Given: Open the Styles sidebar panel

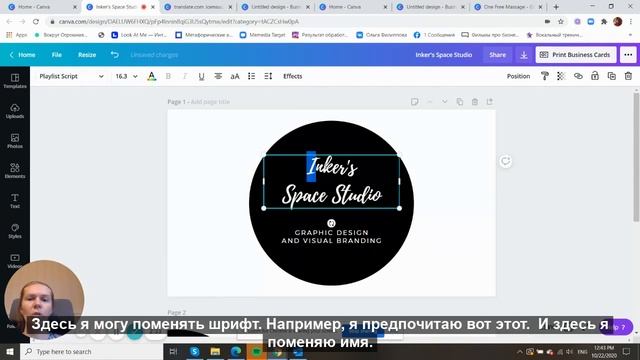Looking at the screenshot, I should click(15, 231).
